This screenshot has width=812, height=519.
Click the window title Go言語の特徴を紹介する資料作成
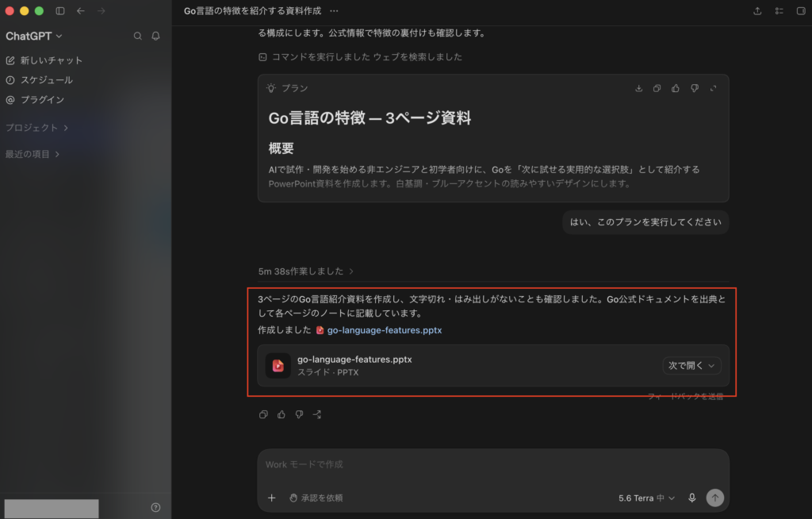(x=252, y=10)
